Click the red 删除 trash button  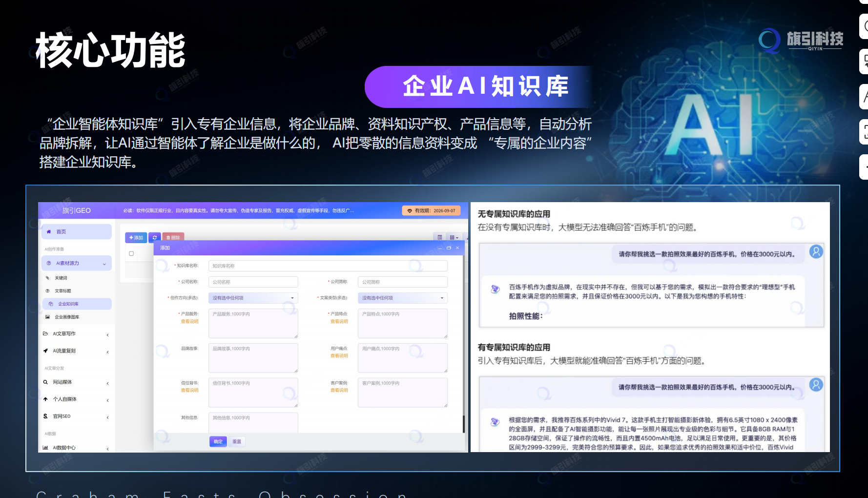[173, 237]
